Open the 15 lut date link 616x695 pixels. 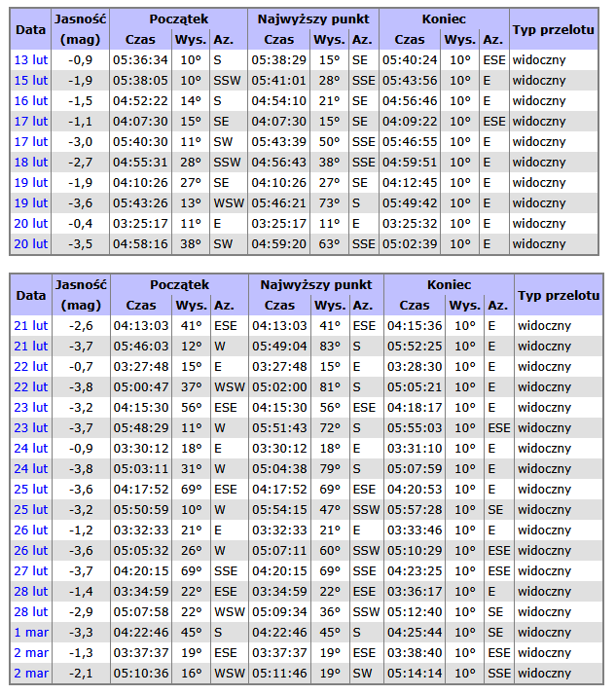(30, 80)
